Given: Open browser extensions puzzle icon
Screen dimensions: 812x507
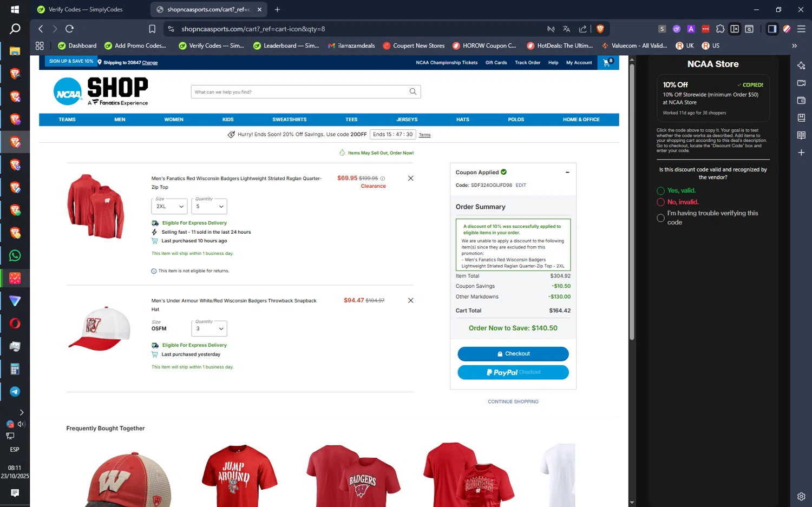Looking at the screenshot, I should 720,29.
